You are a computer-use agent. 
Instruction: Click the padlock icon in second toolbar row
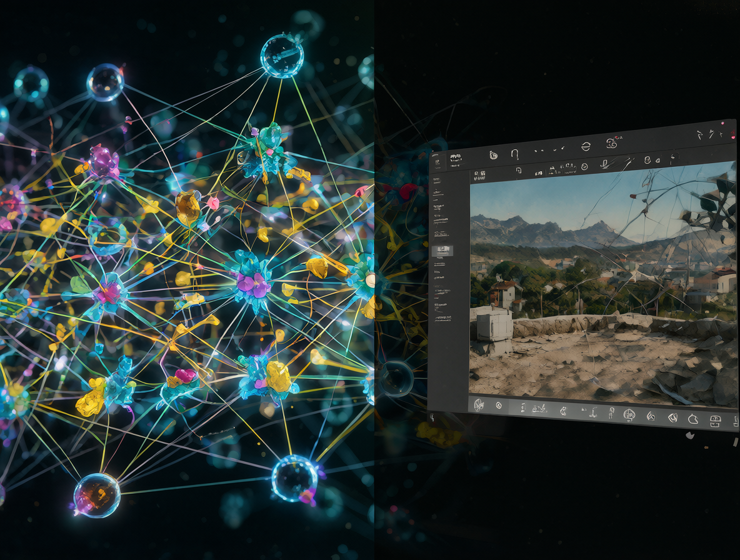pos(647,160)
